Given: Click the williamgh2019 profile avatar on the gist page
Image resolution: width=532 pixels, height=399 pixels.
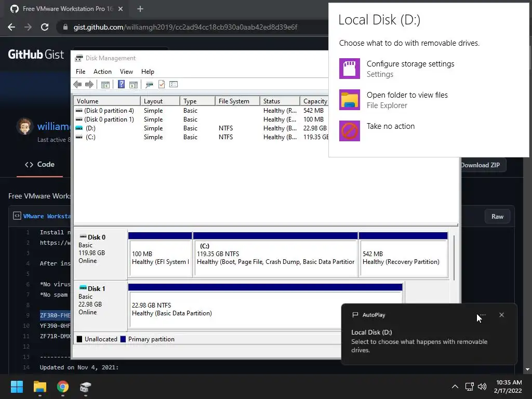Looking at the screenshot, I should coord(24,126).
